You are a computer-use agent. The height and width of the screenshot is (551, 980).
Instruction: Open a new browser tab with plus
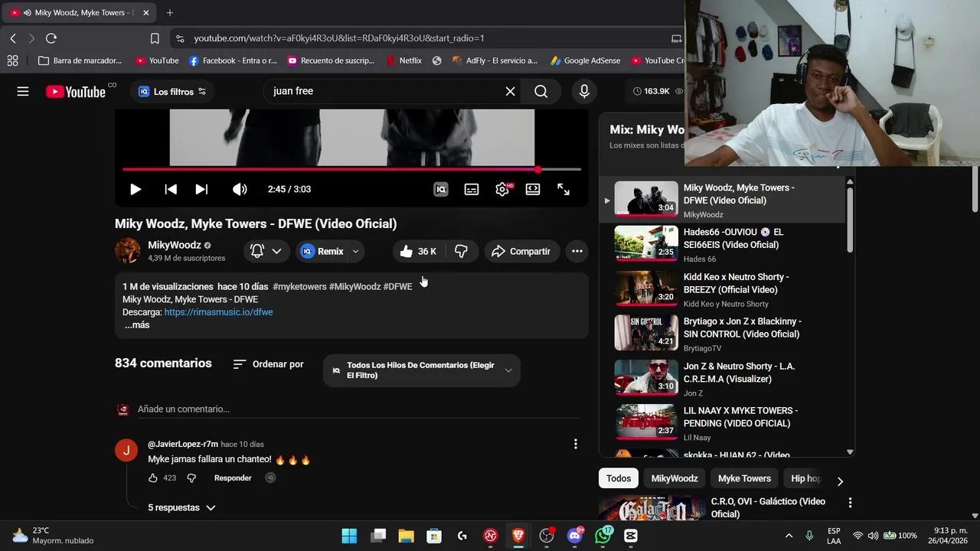click(x=170, y=13)
